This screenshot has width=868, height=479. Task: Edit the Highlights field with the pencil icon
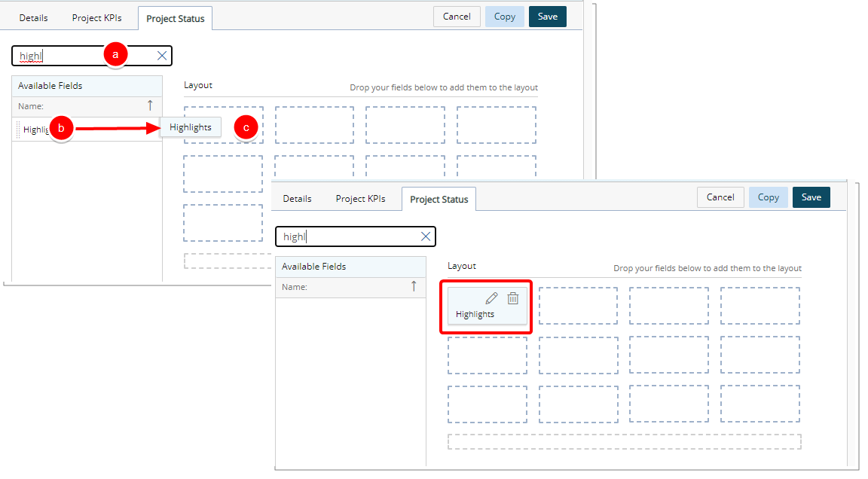[x=491, y=299]
